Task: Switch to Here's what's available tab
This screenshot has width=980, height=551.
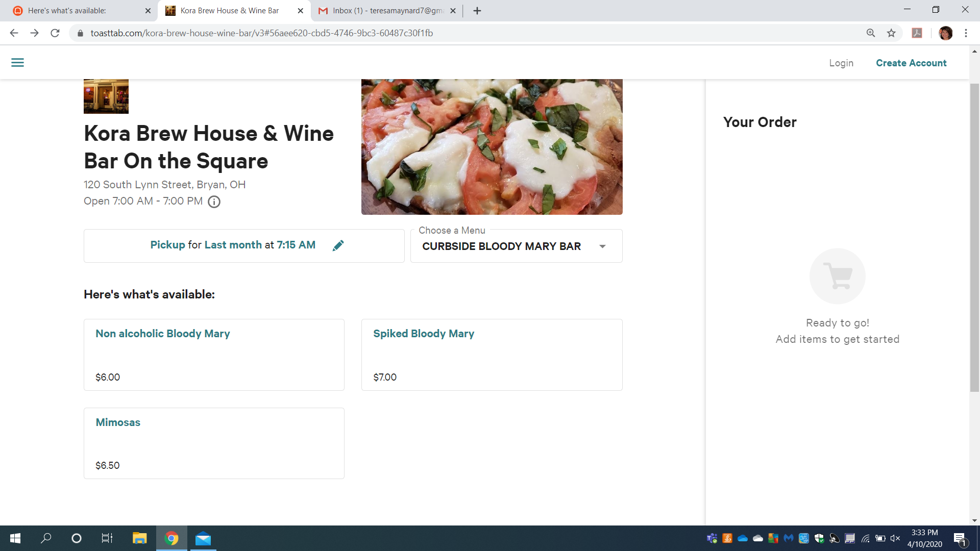Action: [77, 11]
